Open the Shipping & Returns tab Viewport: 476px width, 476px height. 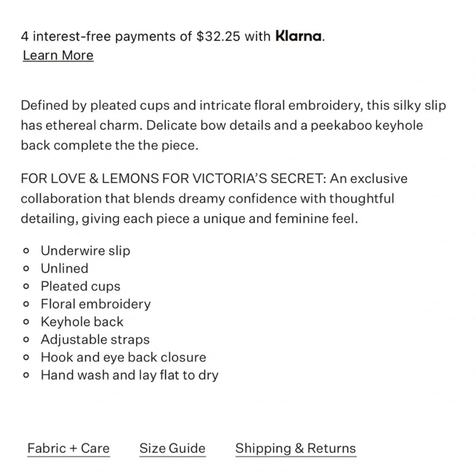[296, 448]
